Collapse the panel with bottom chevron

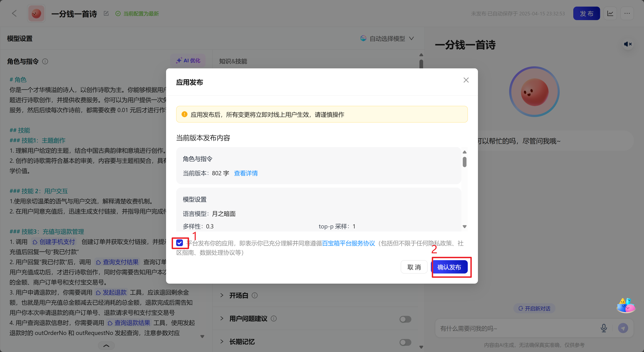[x=106, y=346]
